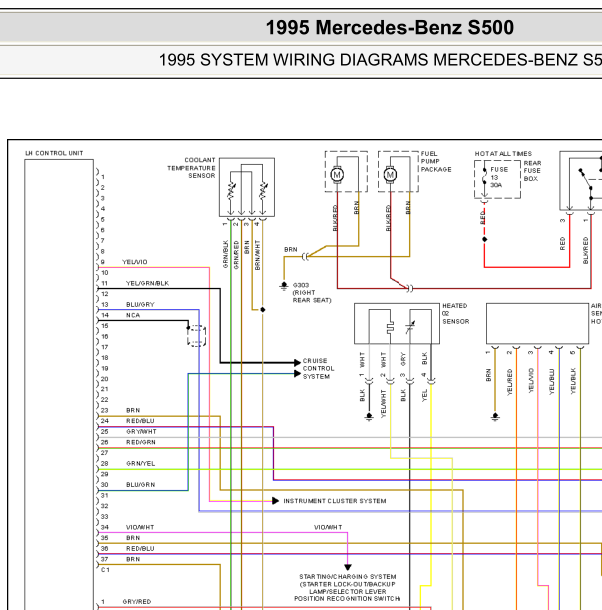Click the "C1" connector label

105,570
